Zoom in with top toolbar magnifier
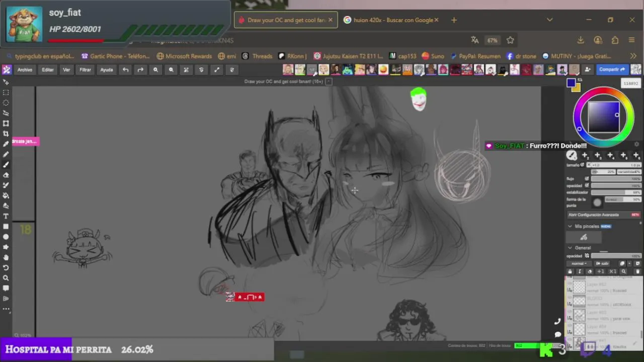The height and width of the screenshot is (362, 644). tap(155, 70)
